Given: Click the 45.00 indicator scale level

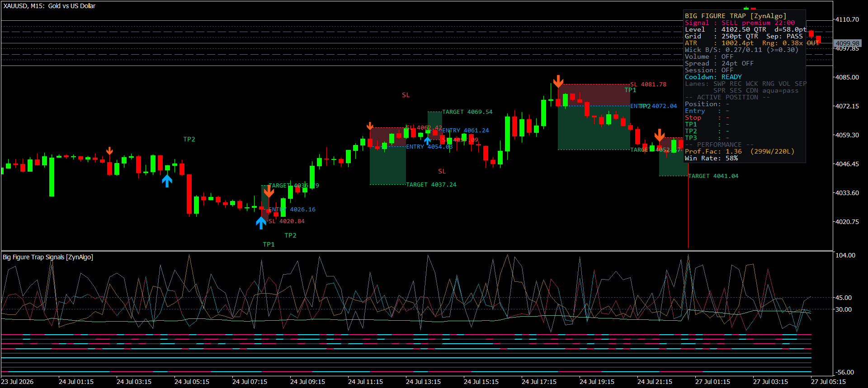Looking at the screenshot, I should pyautogui.click(x=844, y=298).
